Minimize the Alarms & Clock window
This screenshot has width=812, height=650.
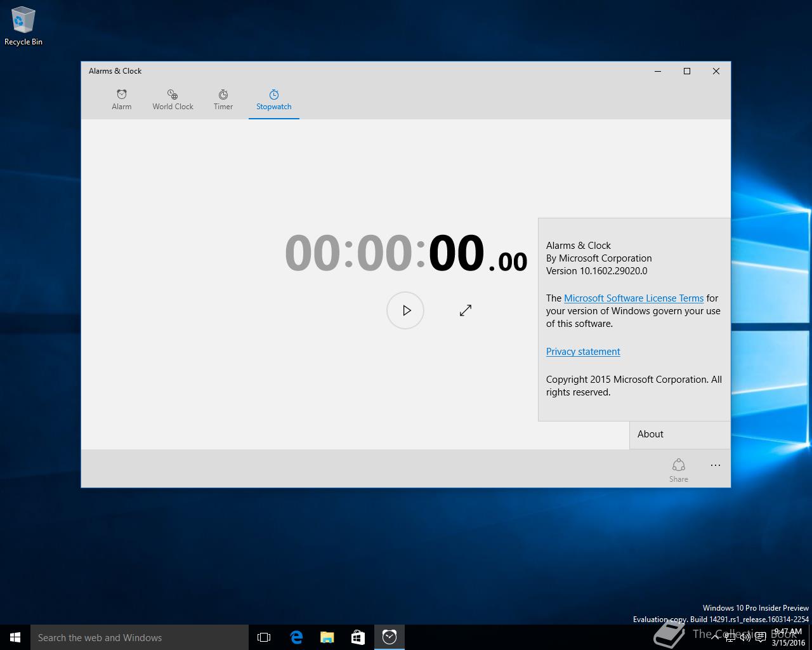pos(658,71)
